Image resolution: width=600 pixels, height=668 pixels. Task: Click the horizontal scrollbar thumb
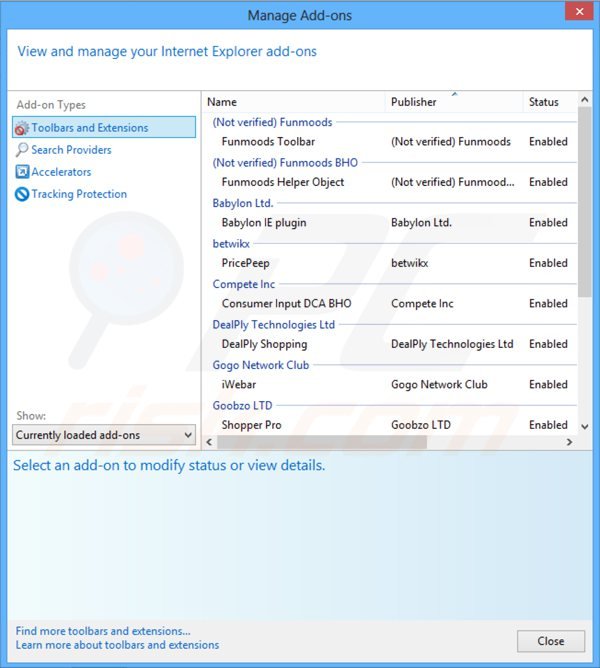[x=322, y=442]
